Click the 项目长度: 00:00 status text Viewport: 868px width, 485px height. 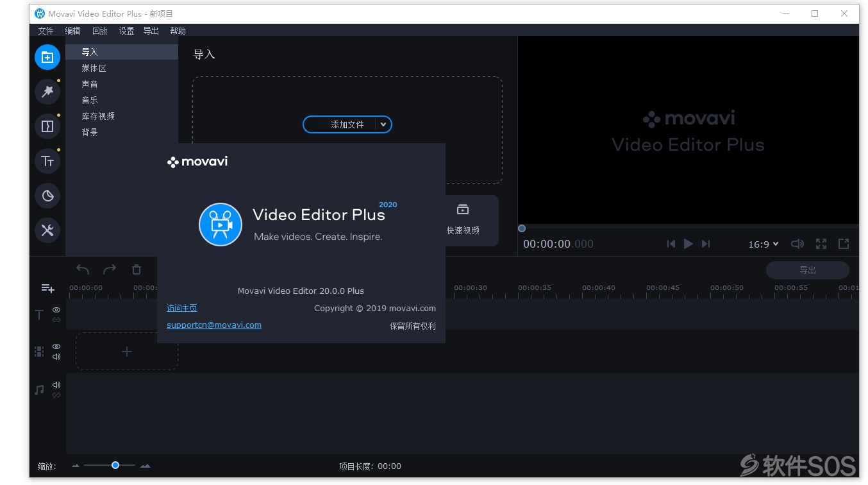[371, 466]
